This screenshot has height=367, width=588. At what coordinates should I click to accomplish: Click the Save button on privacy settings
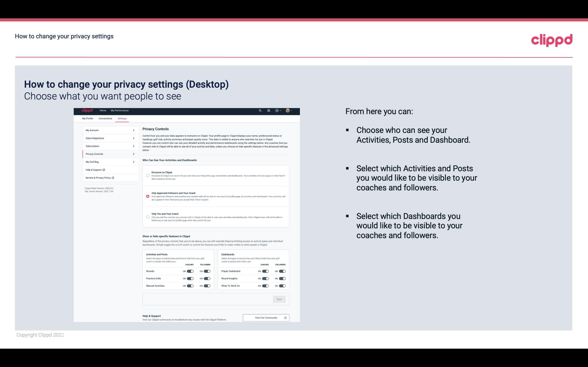pos(279,299)
